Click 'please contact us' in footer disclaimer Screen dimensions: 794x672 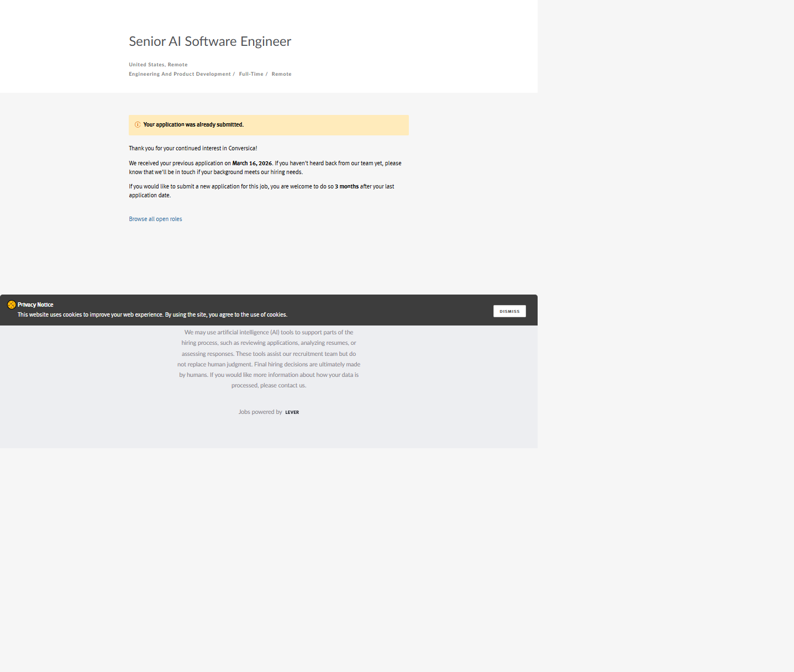(283, 386)
